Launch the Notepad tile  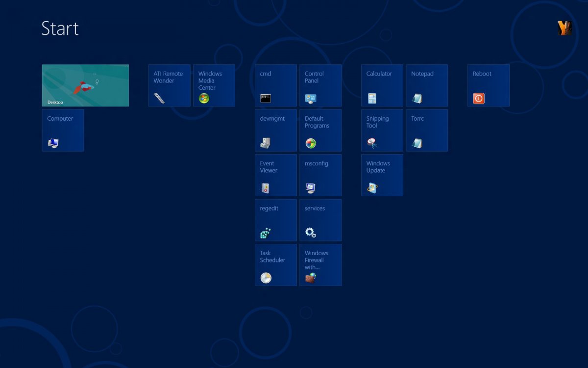click(x=426, y=85)
